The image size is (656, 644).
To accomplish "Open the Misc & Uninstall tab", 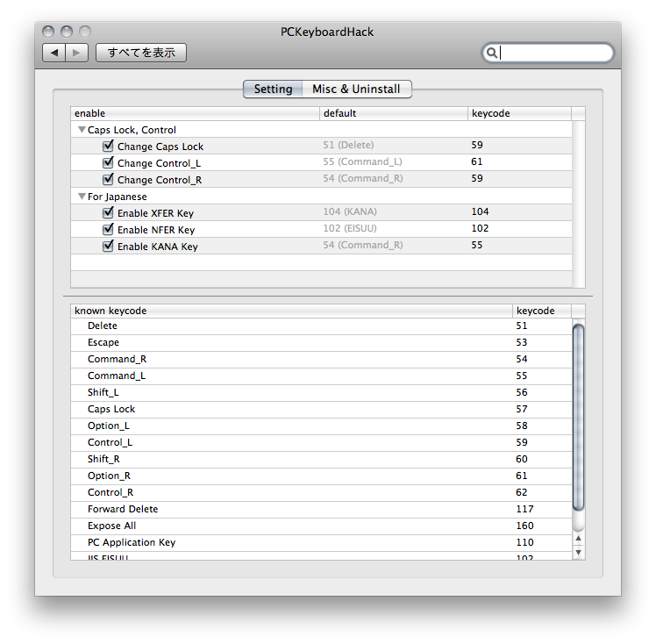I will tap(356, 89).
